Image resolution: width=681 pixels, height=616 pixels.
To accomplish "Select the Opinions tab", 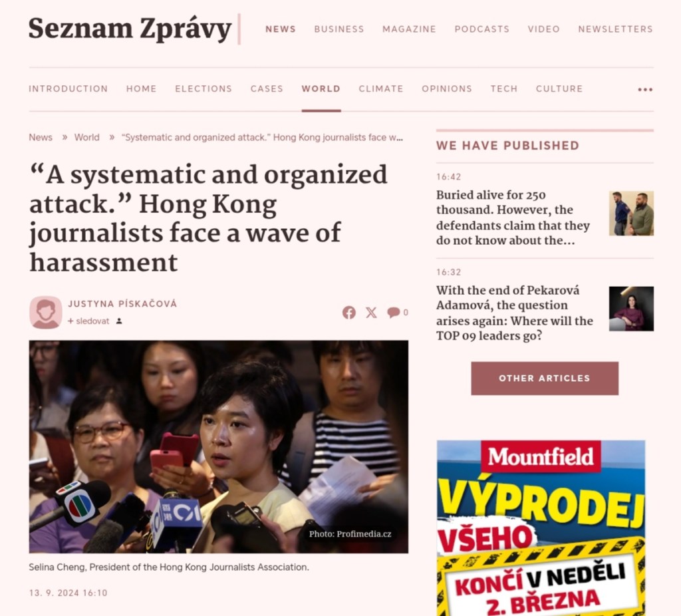I will [447, 88].
